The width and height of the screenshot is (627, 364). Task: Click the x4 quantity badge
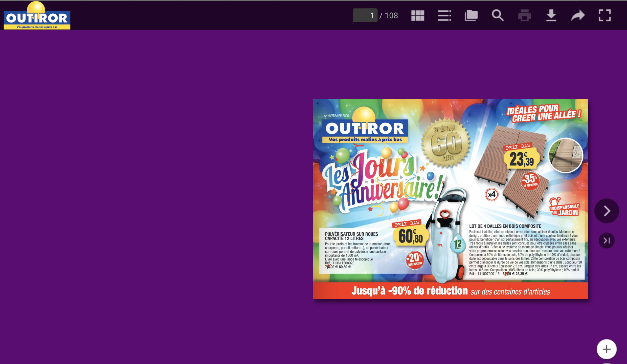point(492,195)
